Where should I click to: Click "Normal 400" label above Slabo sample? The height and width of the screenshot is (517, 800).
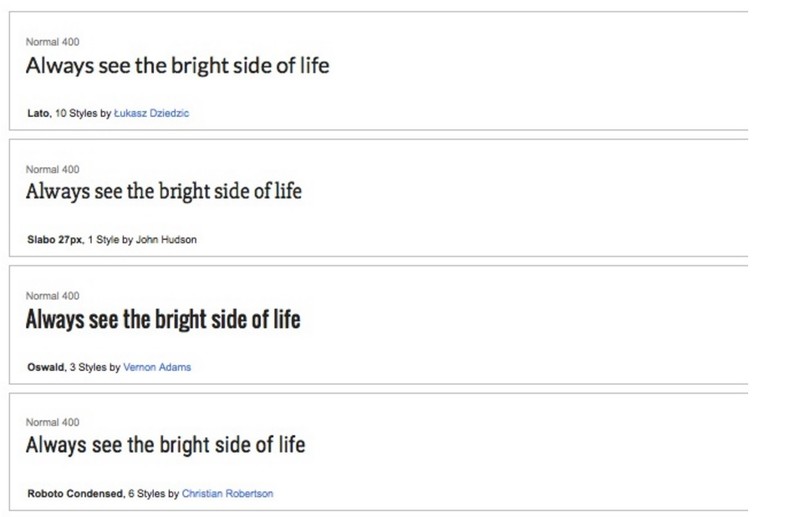click(x=52, y=169)
